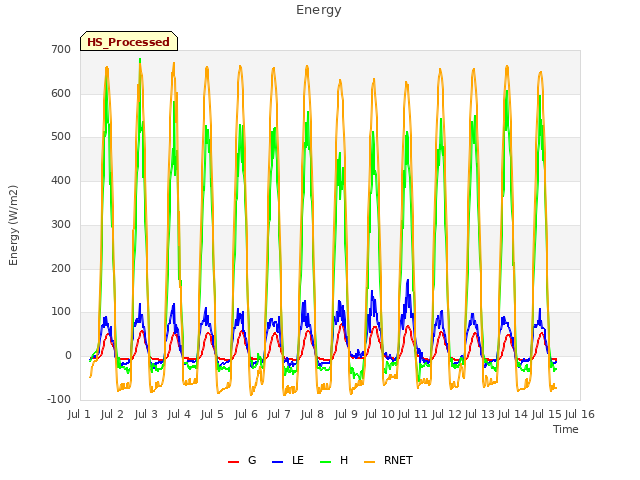Click the 400 y-axis tick label
640x480 pixels.
coord(61,180)
